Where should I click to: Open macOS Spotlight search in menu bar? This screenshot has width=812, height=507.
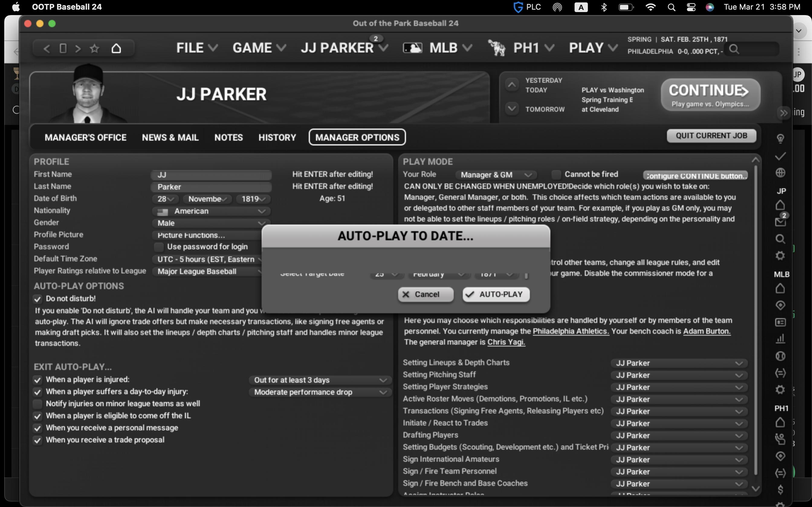[x=671, y=7]
